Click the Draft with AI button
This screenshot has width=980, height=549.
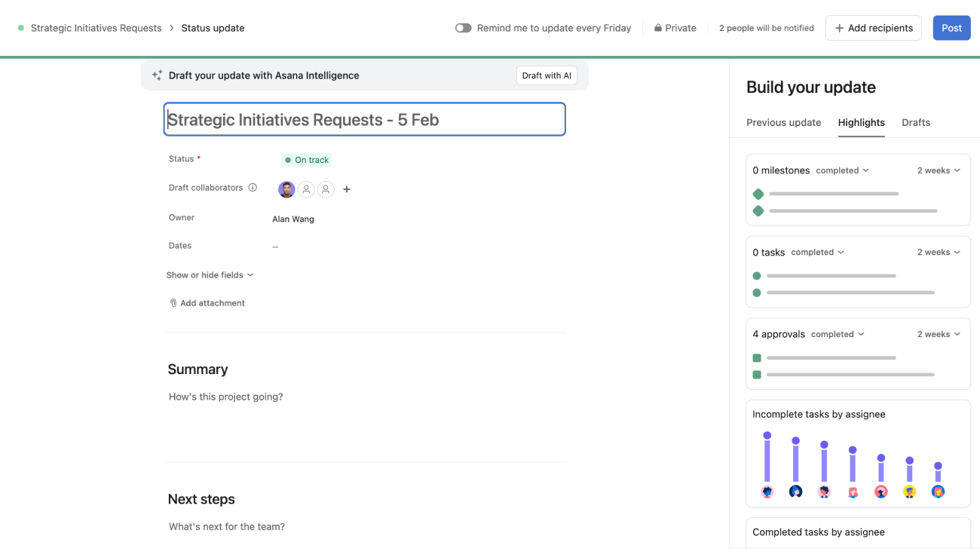pyautogui.click(x=547, y=75)
